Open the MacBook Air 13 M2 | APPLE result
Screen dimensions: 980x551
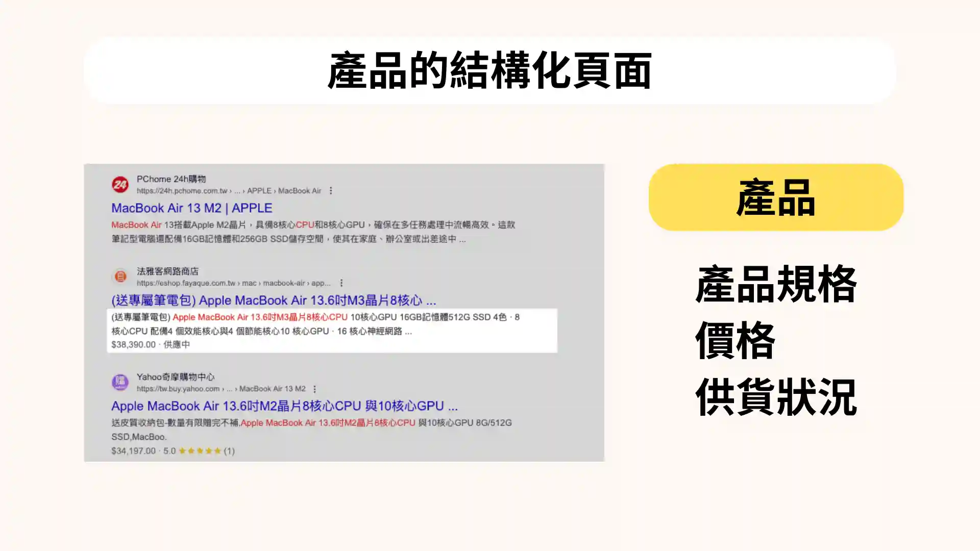pyautogui.click(x=191, y=208)
